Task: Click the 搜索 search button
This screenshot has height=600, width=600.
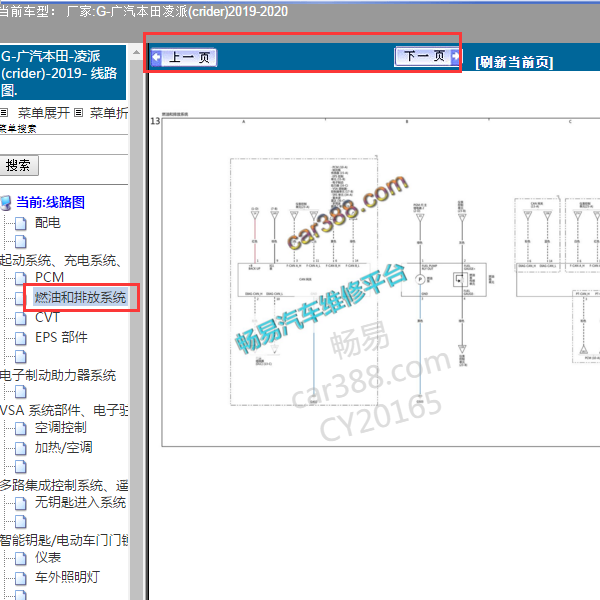Action: [18, 165]
